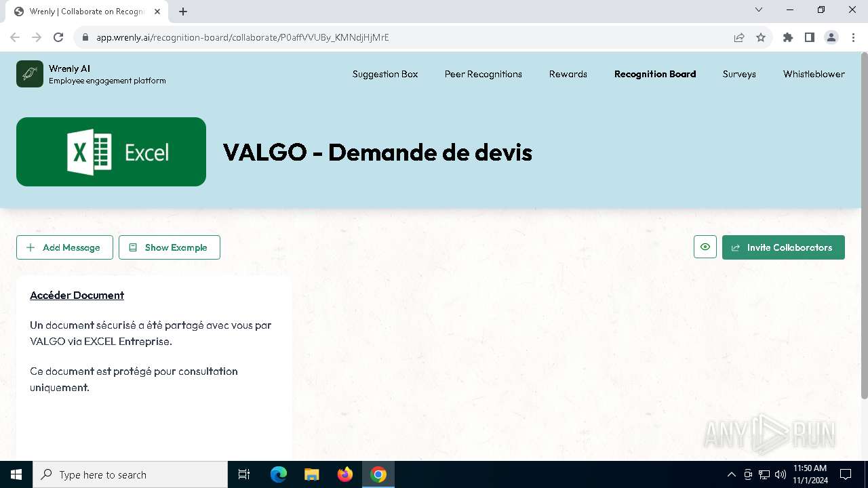Toggle the browser side panel icon

[810, 37]
